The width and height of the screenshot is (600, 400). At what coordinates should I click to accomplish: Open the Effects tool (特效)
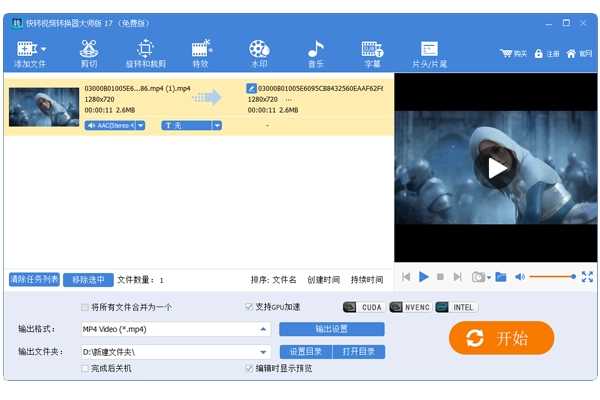coord(201,54)
